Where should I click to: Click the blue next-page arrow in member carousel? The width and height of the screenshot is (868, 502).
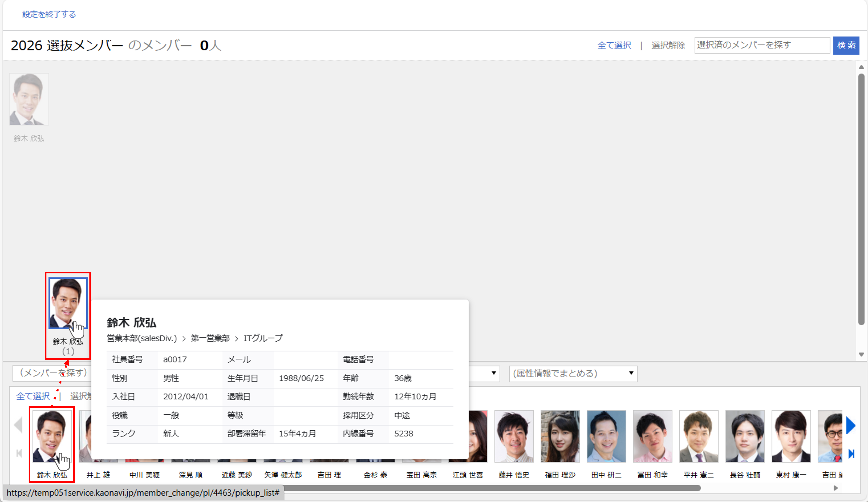pyautogui.click(x=850, y=425)
